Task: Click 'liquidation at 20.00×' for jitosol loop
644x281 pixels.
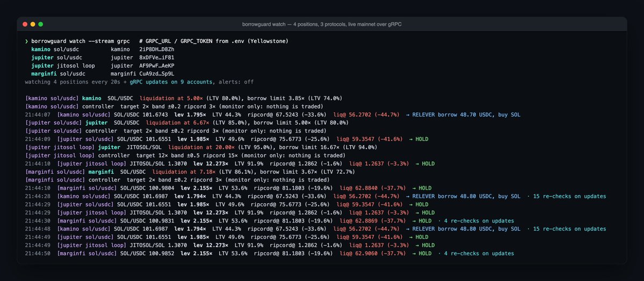Action: (x=201, y=147)
